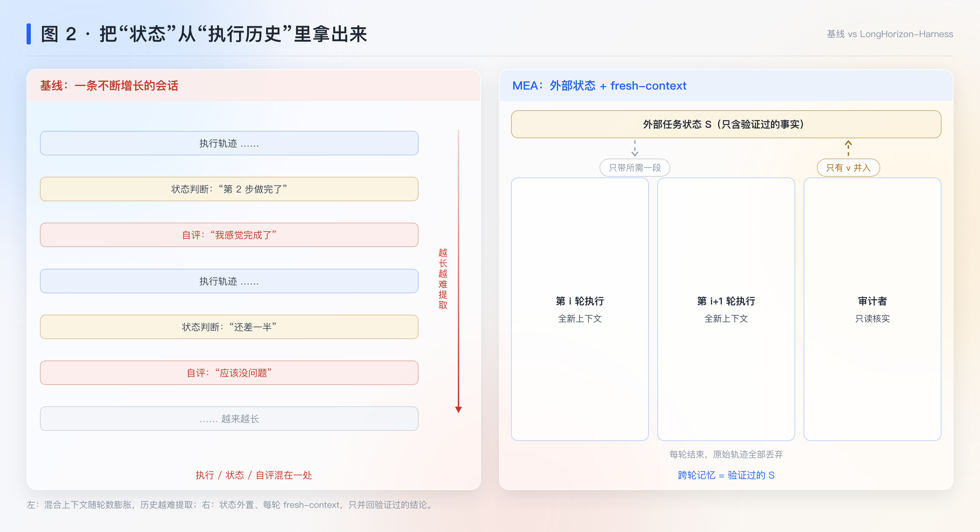Click the '每轮结束，原始轨迹全部丢弃' note

point(726,454)
